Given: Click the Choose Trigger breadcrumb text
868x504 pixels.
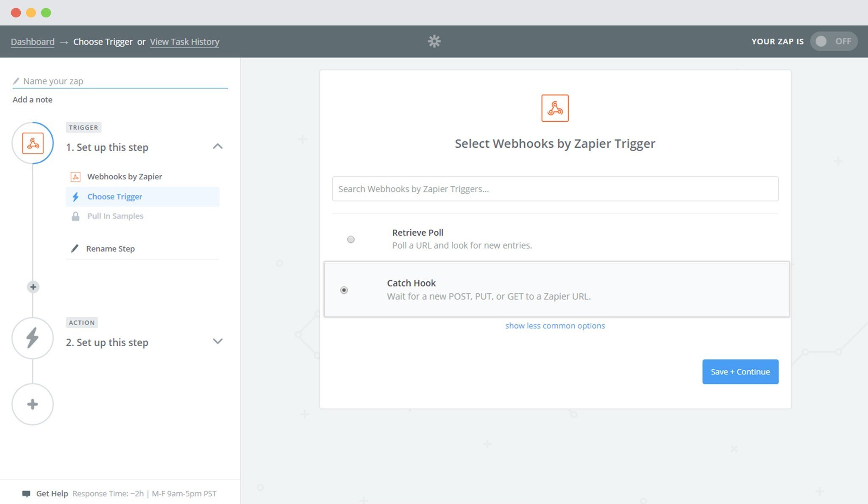Looking at the screenshot, I should click(103, 42).
